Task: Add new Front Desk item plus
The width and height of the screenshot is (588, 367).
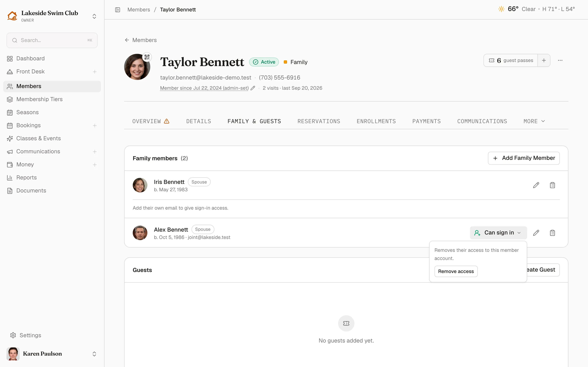Action: (95, 72)
